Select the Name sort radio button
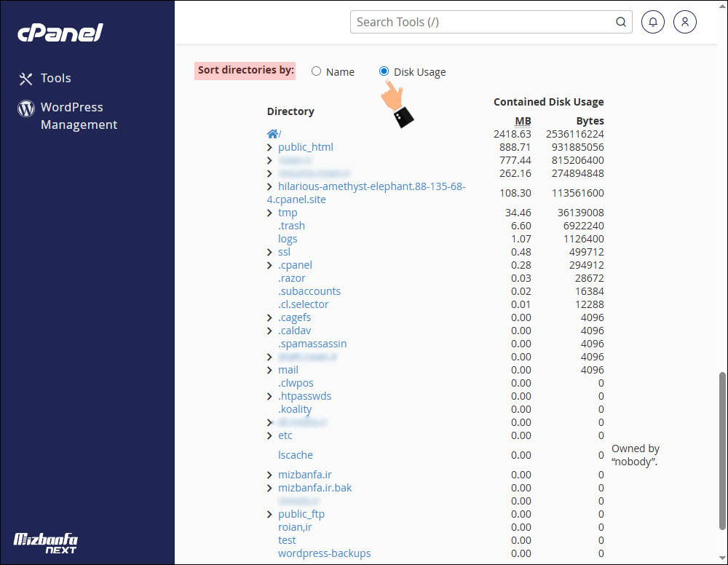This screenshot has height=565, width=728. click(316, 71)
